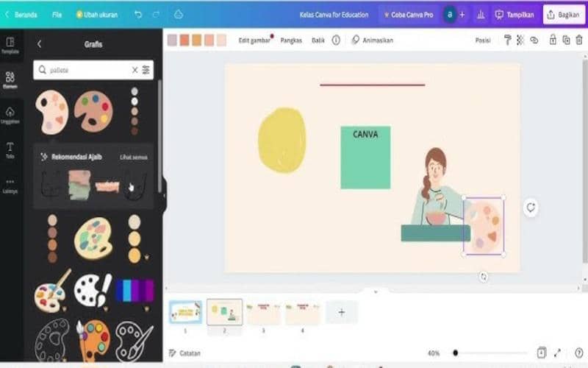Click Balik flip option

(318, 40)
